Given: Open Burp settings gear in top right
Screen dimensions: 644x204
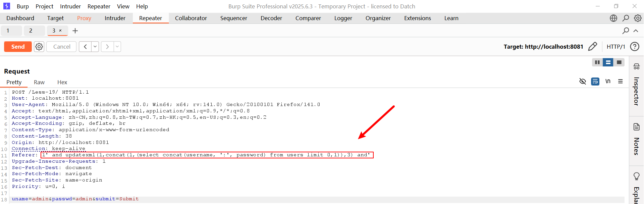Looking at the screenshot, I should pyautogui.click(x=638, y=18).
